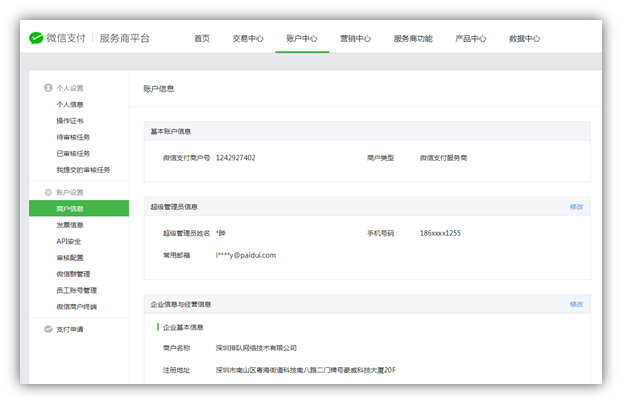Click 企业基本信息 subsection heading

pyautogui.click(x=183, y=327)
